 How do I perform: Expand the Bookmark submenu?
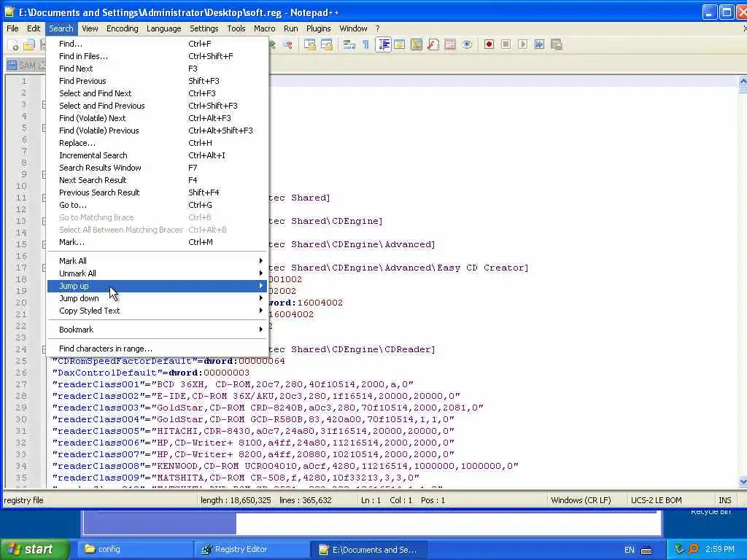157,330
